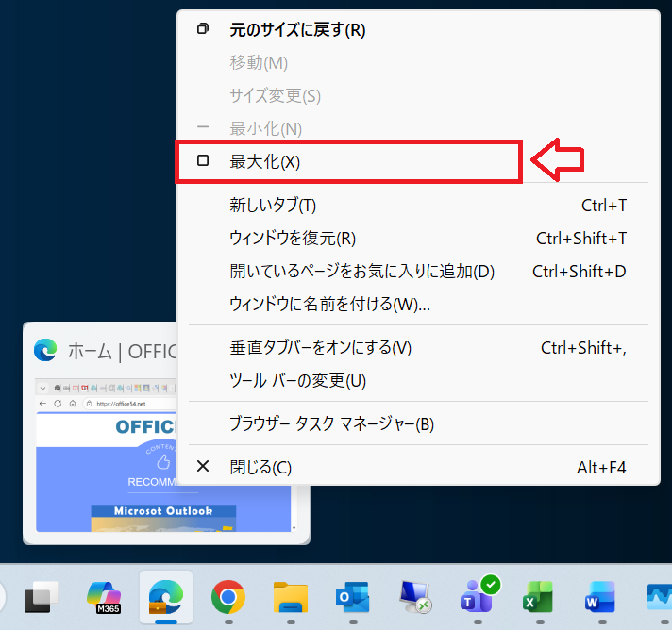Viewport: 672px width, 630px height.
Task: Select 閉じる(C) from context menu
Action: pos(418,467)
